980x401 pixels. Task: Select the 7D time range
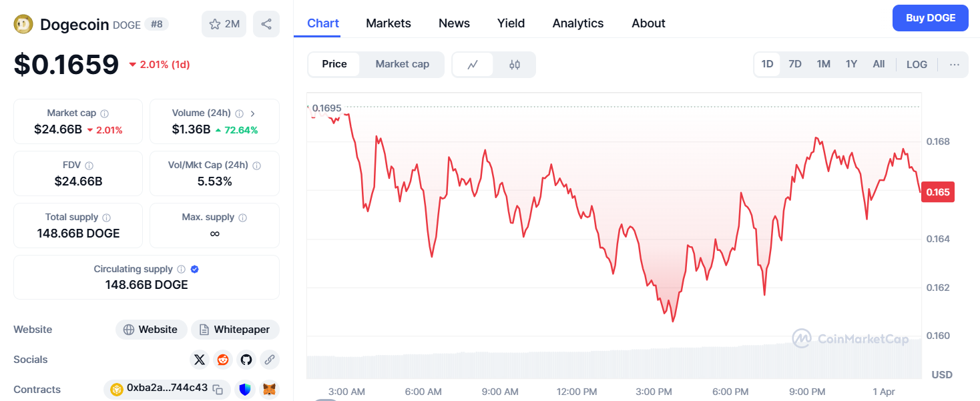[x=794, y=64]
